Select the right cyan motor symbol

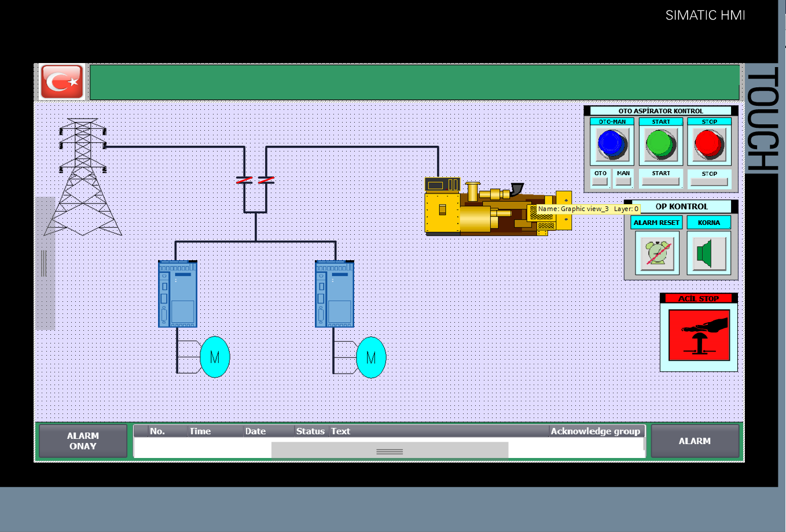(x=371, y=357)
